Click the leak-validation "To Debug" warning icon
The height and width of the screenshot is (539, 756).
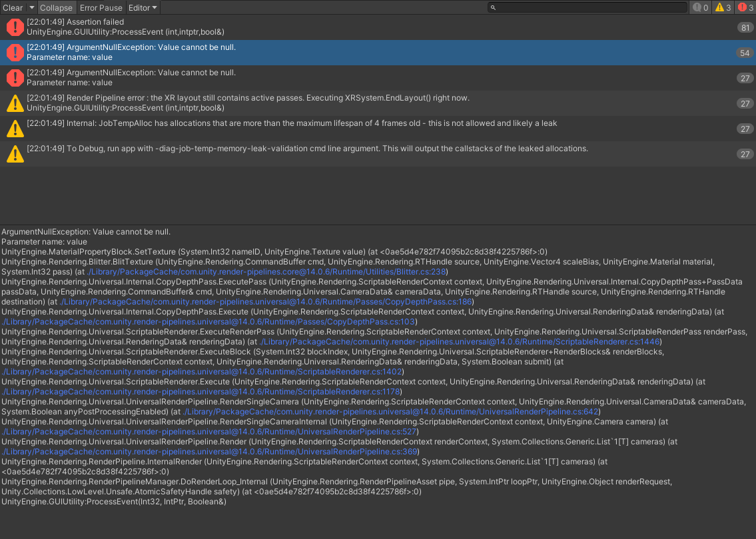pyautogui.click(x=15, y=154)
